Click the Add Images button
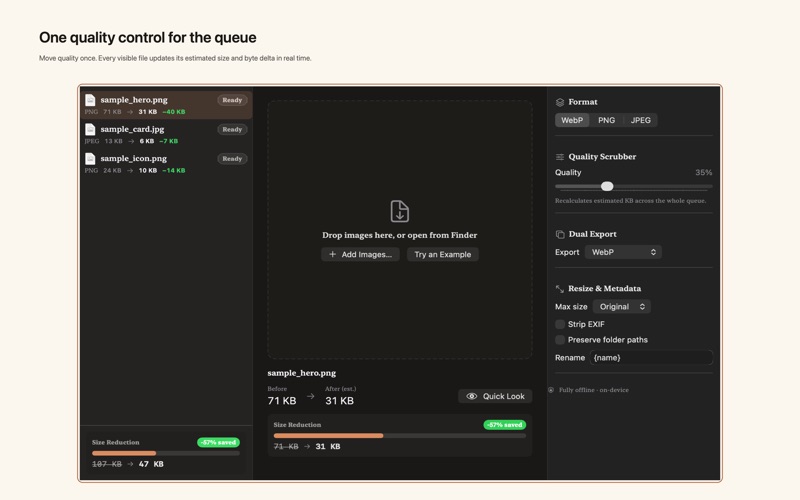 pos(360,254)
